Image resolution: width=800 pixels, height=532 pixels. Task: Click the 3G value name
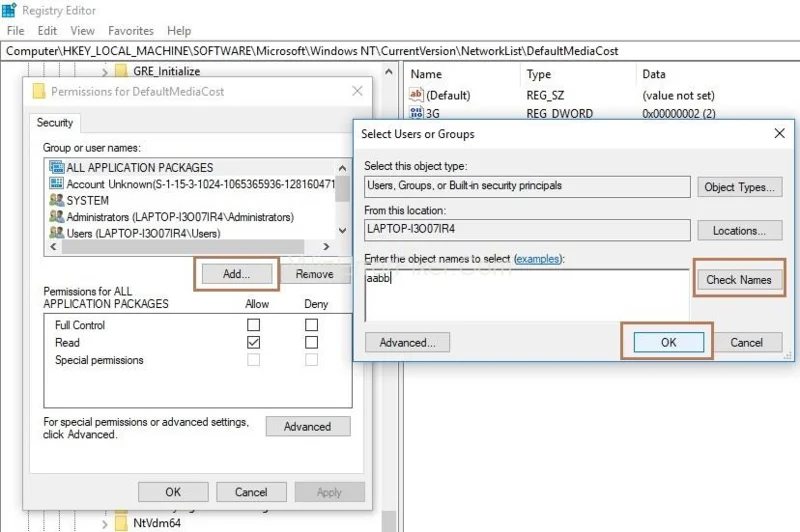pos(433,113)
